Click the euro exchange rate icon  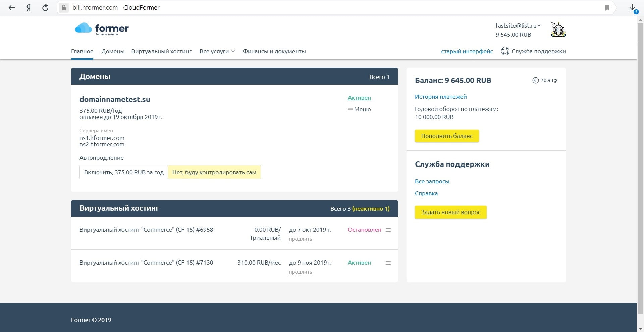(535, 80)
